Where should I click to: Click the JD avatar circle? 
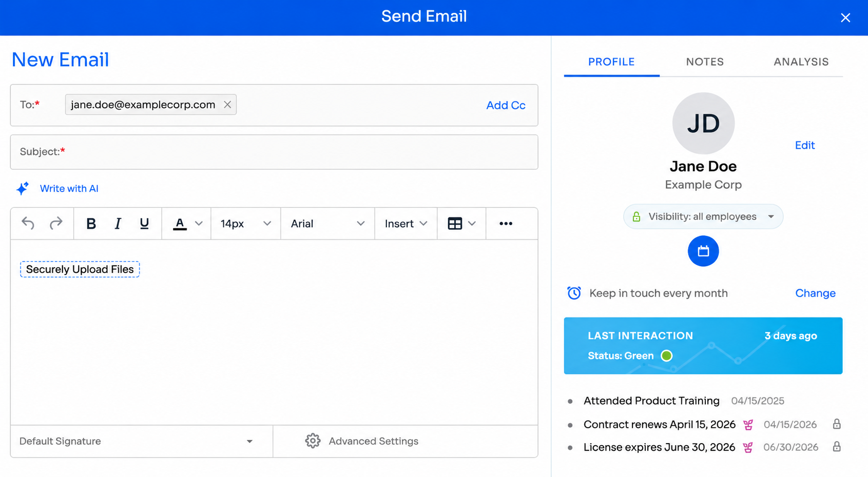[x=703, y=123]
